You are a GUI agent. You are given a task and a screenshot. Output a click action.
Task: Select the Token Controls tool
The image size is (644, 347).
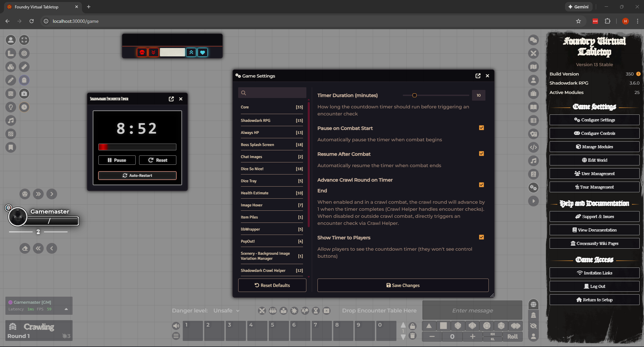(x=11, y=40)
